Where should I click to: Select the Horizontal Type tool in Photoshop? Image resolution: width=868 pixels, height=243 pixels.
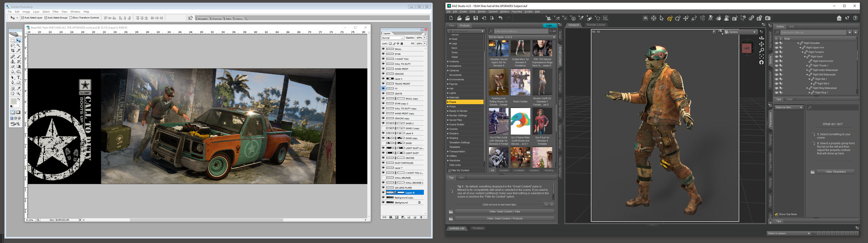[x=18, y=78]
